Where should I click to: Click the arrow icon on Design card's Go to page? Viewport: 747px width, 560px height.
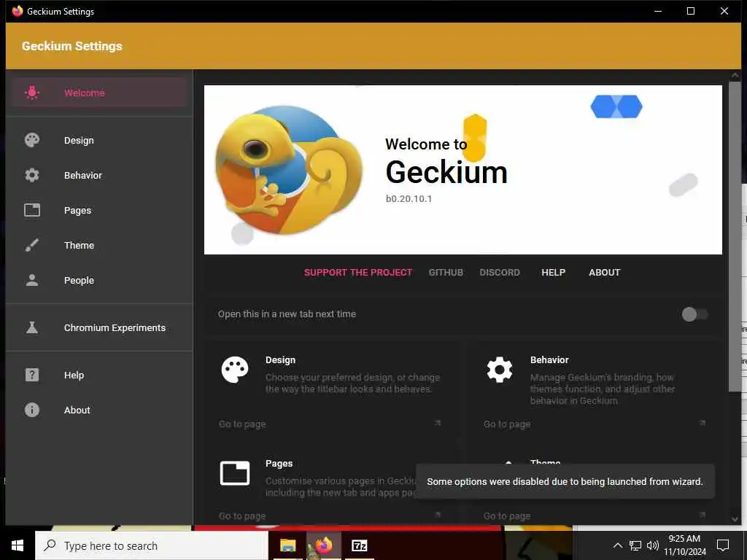[x=438, y=423]
